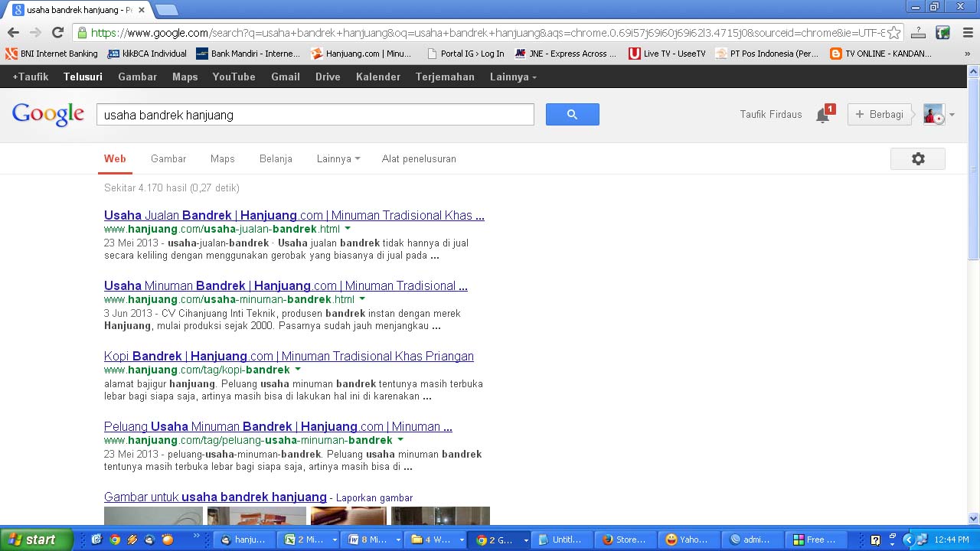The height and width of the screenshot is (551, 980).
Task: Expand the Lainnya menu in the black bar
Action: (513, 77)
